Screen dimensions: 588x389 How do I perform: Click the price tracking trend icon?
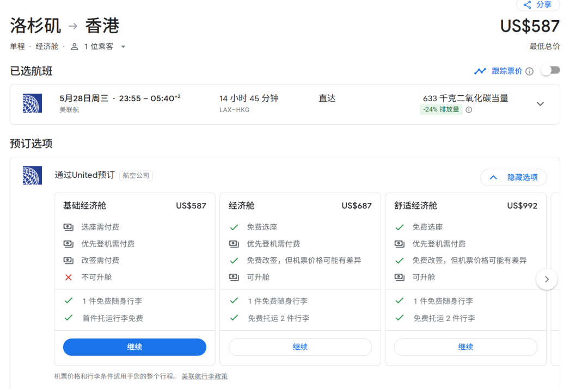click(x=480, y=71)
